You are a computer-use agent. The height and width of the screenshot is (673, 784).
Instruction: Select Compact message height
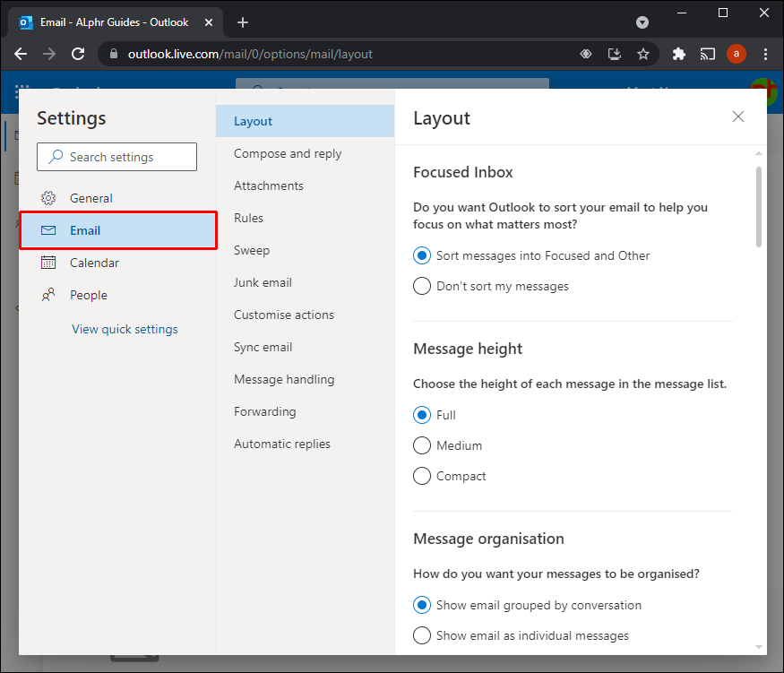point(422,476)
